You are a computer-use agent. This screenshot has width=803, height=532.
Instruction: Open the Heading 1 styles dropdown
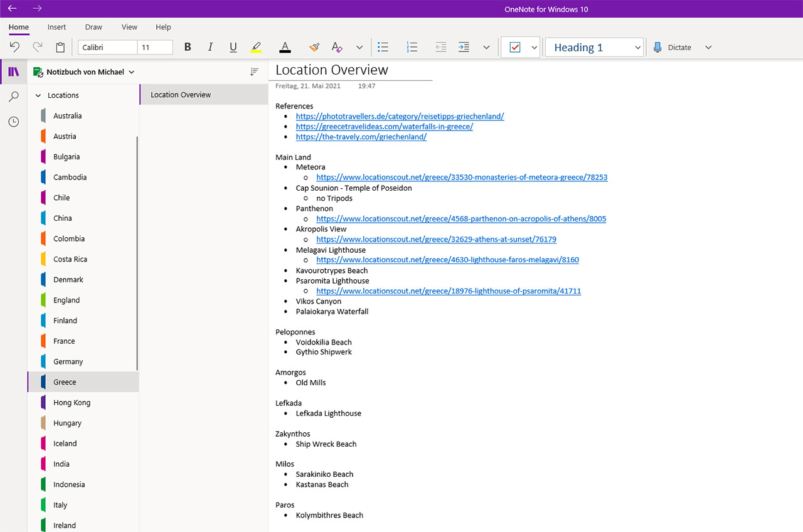(595, 47)
